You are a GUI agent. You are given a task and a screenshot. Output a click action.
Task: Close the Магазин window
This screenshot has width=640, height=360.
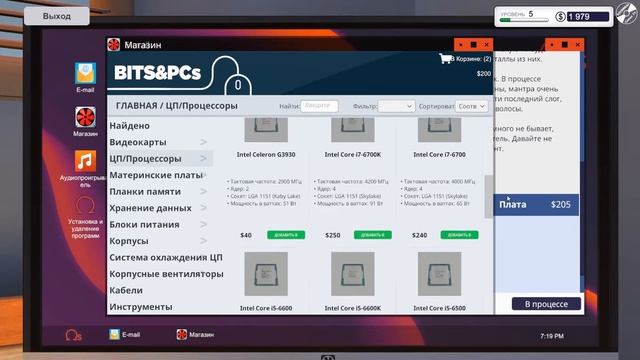(486, 44)
